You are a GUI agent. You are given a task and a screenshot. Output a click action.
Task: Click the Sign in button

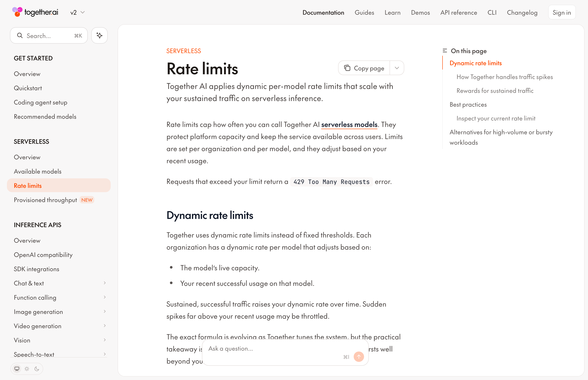pos(562,12)
